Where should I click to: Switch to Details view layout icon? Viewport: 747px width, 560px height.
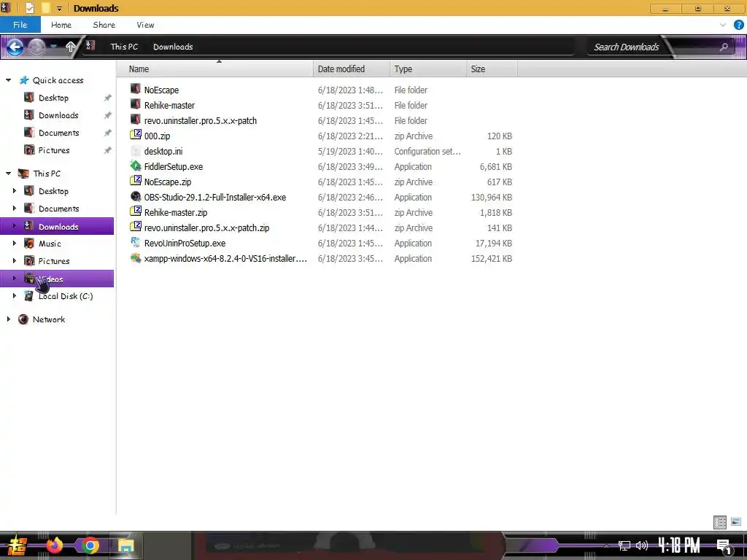point(720,522)
